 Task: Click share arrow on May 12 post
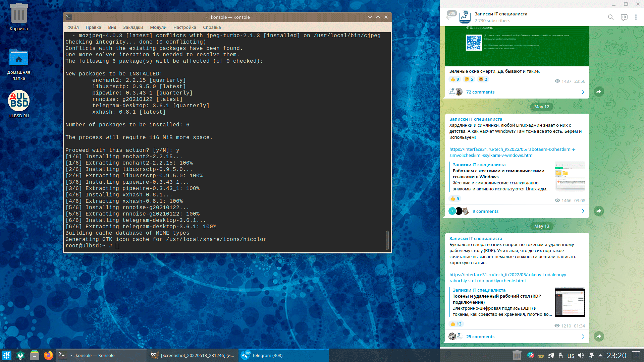(599, 211)
